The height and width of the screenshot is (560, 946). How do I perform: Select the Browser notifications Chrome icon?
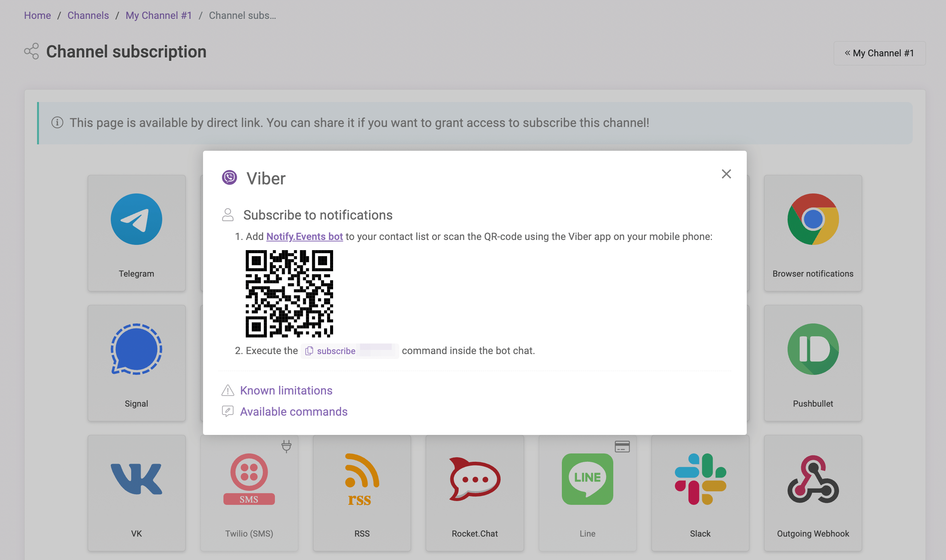(813, 219)
